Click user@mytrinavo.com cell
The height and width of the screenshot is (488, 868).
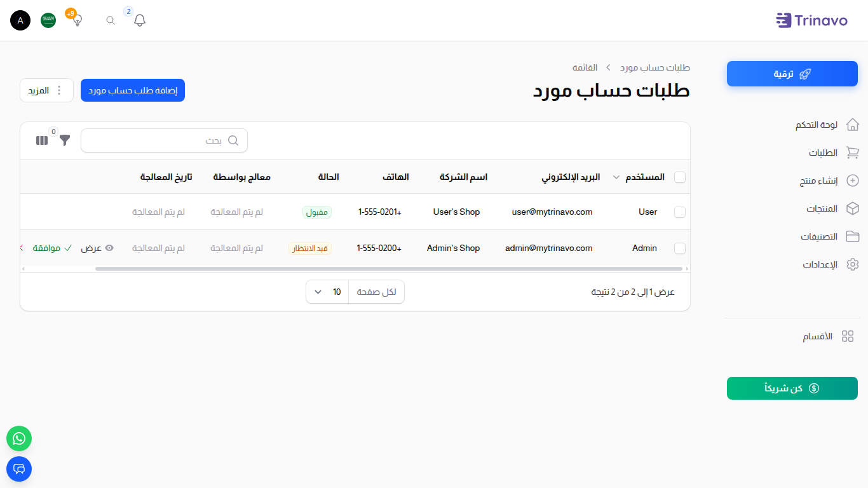552,212
